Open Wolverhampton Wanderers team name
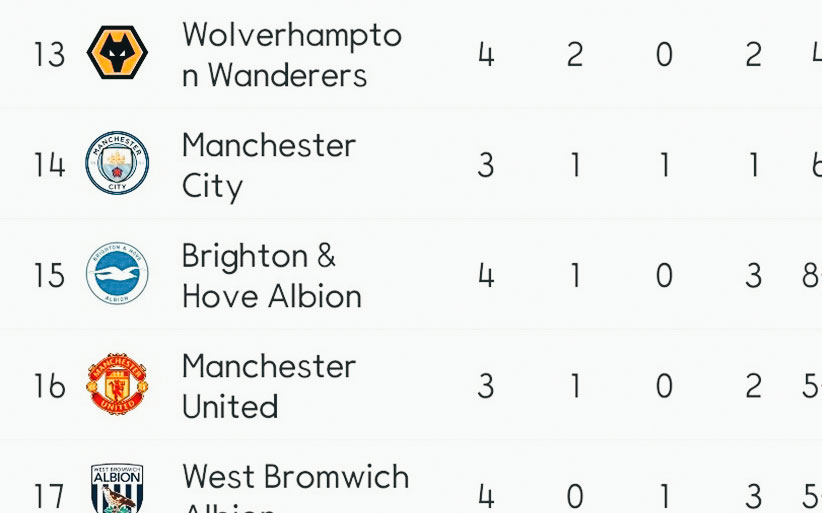 coord(291,55)
